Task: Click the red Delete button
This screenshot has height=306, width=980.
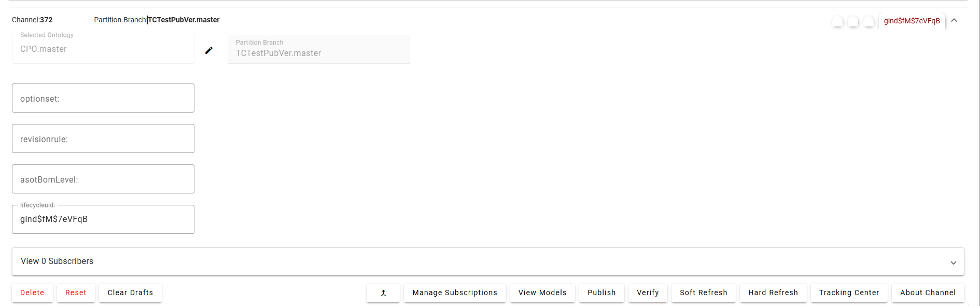Action: coord(32,293)
